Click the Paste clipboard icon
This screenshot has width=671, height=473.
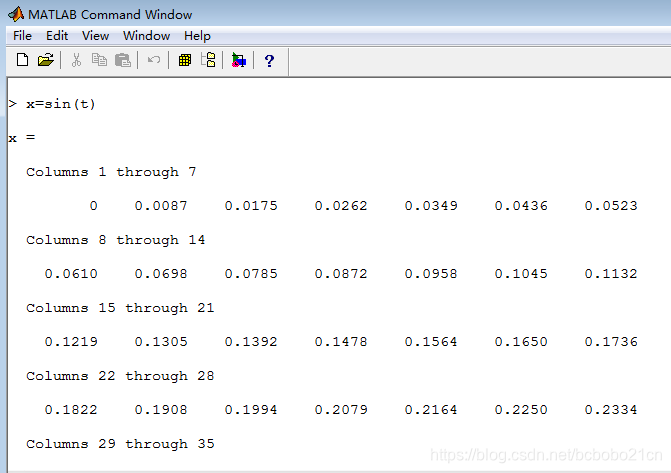click(x=123, y=60)
